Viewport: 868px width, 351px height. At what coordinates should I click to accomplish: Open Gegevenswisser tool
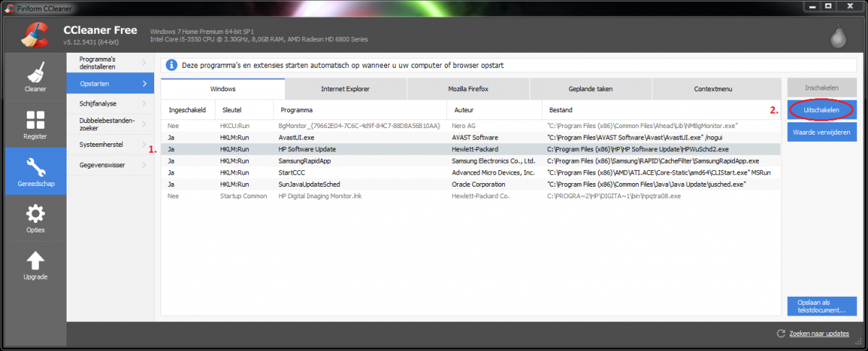click(110, 165)
